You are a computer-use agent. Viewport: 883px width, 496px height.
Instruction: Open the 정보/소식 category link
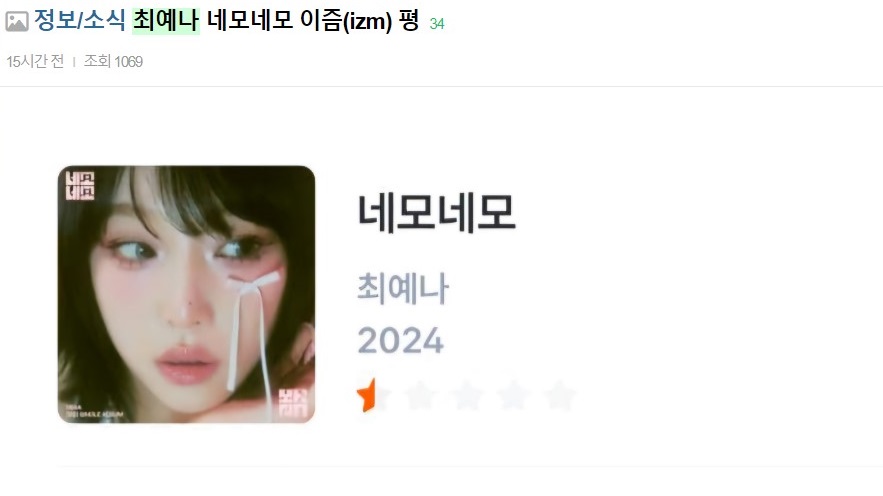point(79,20)
